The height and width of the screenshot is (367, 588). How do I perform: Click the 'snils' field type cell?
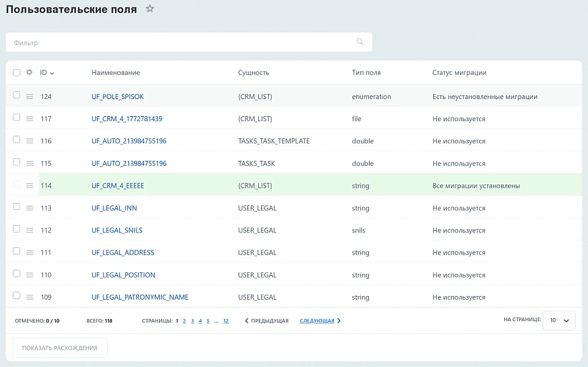click(x=359, y=230)
